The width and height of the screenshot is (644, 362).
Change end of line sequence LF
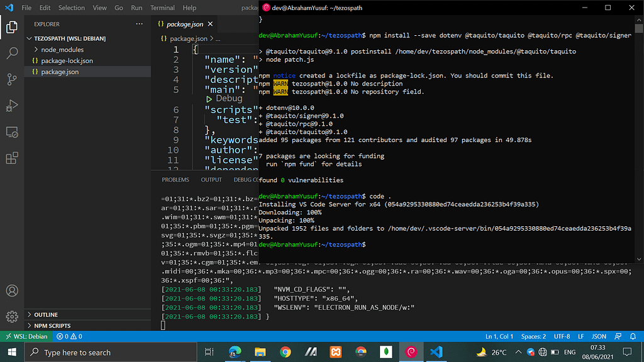tap(580, 336)
